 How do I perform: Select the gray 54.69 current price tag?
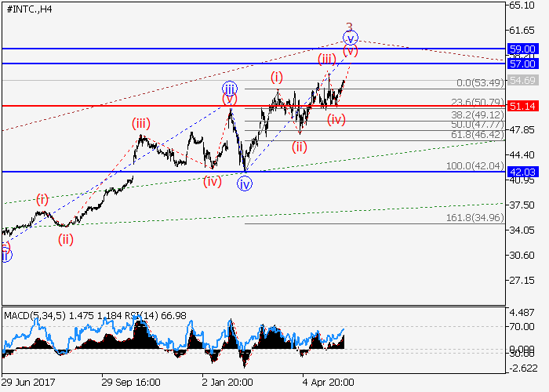[522, 80]
